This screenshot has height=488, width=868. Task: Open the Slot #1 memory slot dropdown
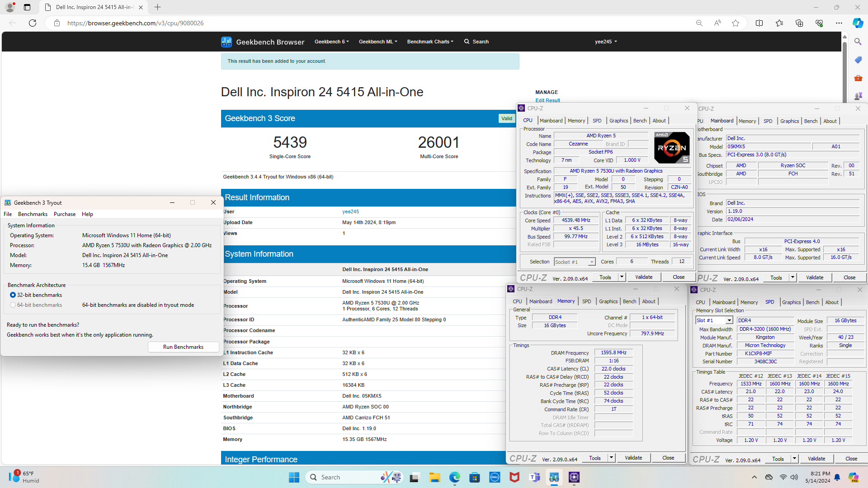714,320
